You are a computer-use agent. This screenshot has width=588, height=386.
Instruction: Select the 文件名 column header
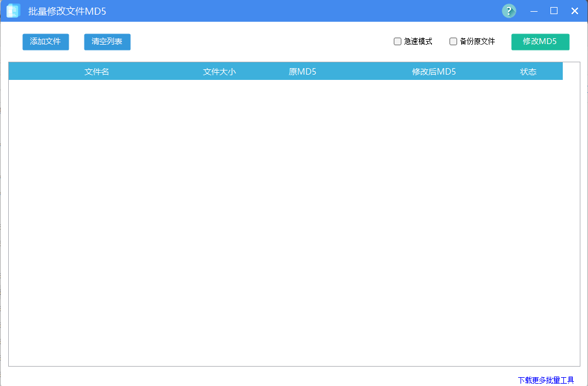(x=97, y=71)
